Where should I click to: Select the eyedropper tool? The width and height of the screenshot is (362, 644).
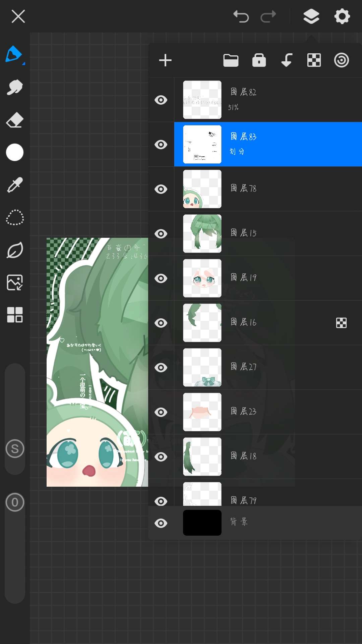[x=15, y=185]
